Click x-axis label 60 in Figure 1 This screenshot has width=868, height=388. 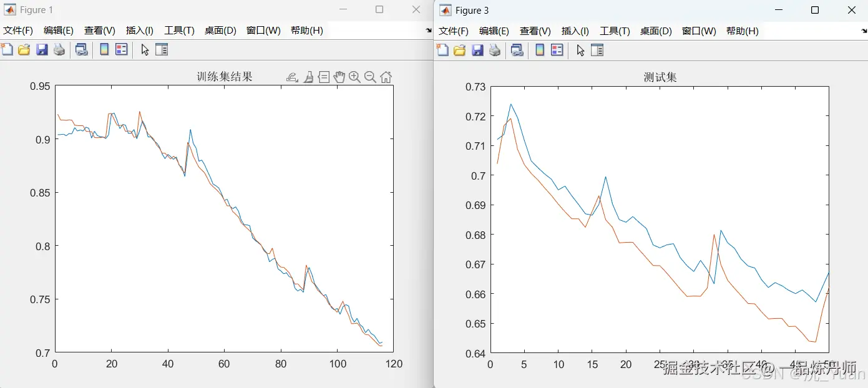coord(224,364)
